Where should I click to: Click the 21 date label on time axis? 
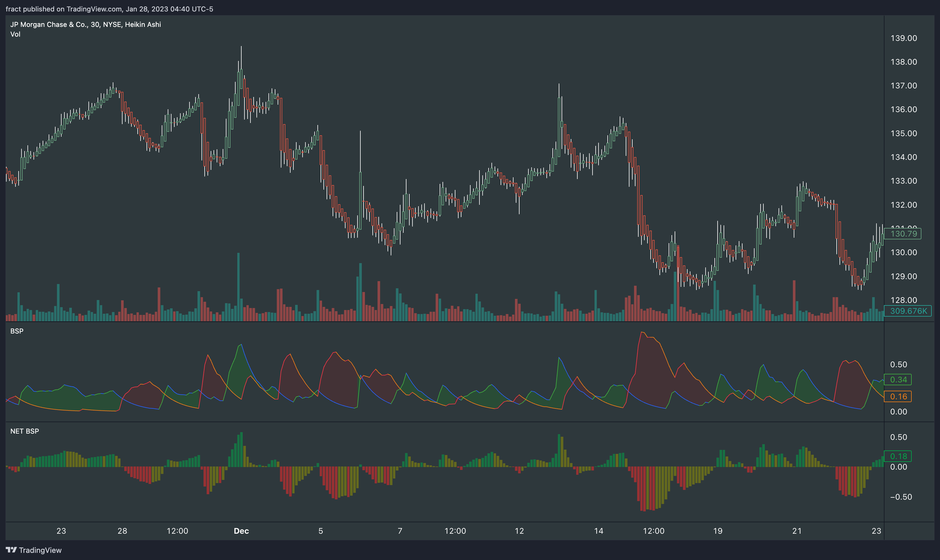(x=797, y=531)
